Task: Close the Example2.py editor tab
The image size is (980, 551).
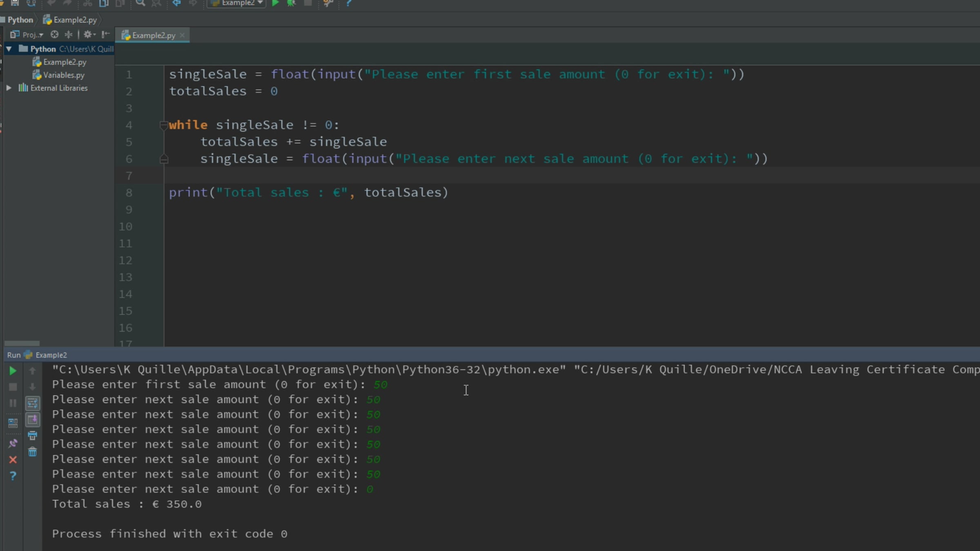Action: [182, 36]
